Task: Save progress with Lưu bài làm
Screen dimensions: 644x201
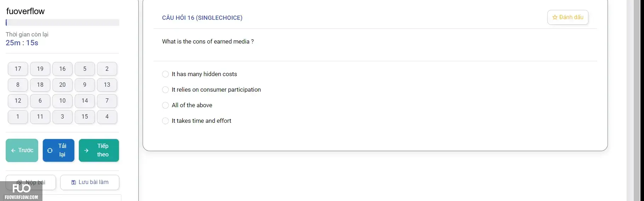Action: tap(90, 182)
